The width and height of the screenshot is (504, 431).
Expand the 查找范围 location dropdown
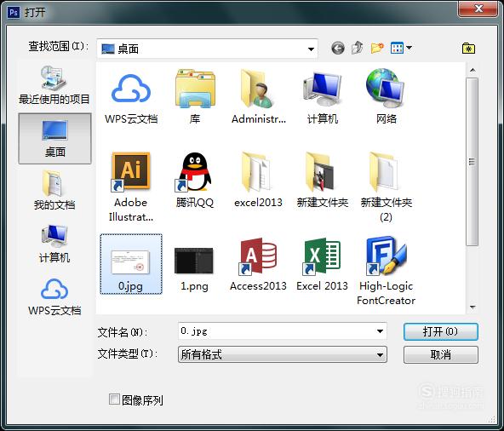pyautogui.click(x=311, y=49)
